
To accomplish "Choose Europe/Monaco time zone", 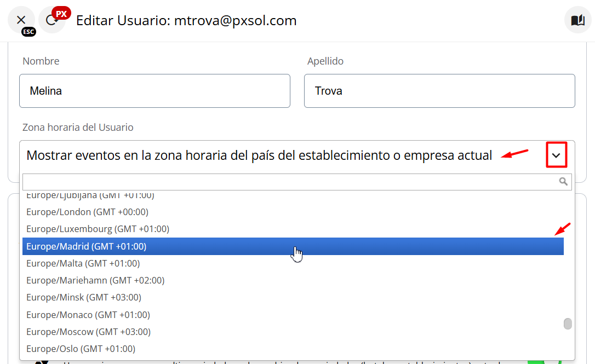I will coord(88,315).
